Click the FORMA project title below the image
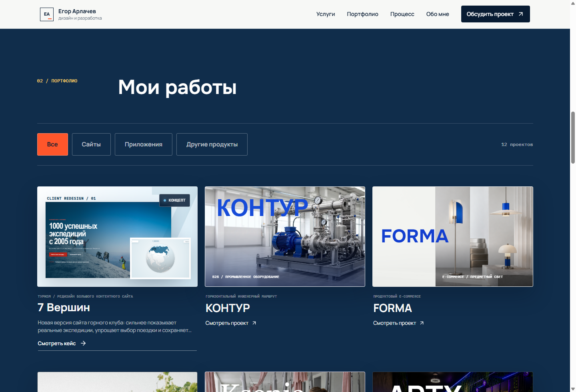Image resolution: width=576 pixels, height=392 pixels. point(392,308)
